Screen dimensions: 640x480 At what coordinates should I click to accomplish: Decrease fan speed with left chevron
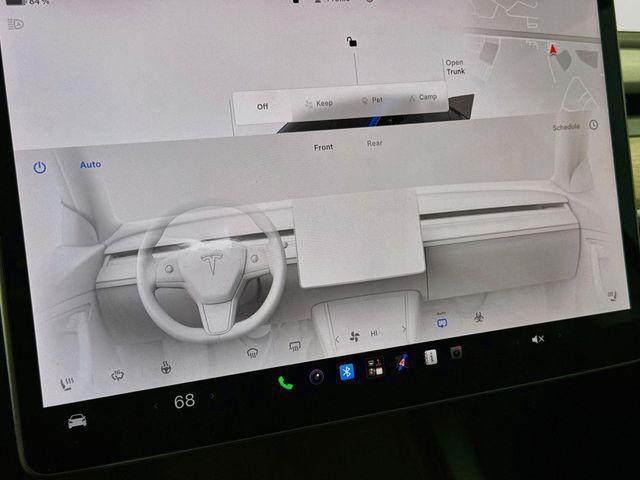pyautogui.click(x=337, y=339)
